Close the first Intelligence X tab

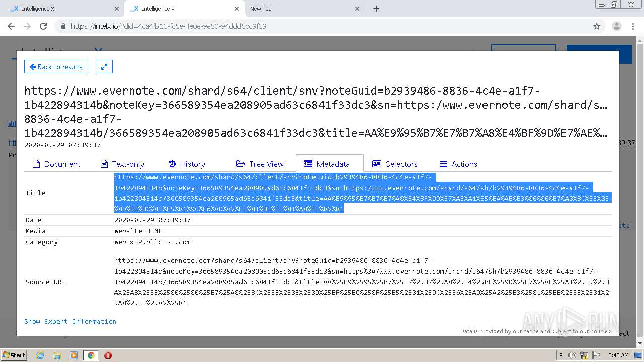(117, 9)
